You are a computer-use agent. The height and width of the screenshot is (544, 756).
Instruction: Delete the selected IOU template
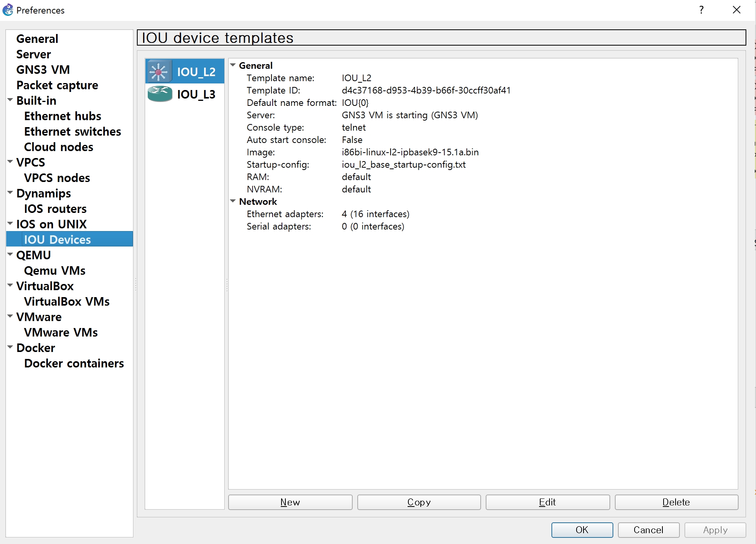pyautogui.click(x=676, y=502)
